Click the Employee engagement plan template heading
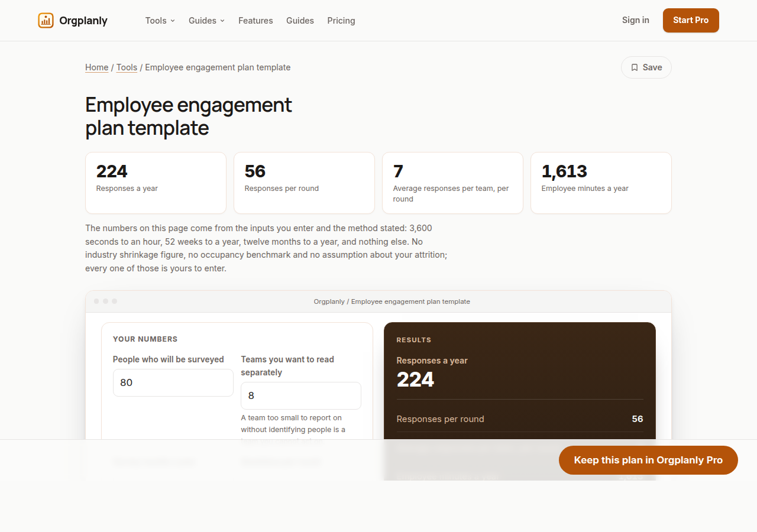This screenshot has width=757, height=532. (x=189, y=116)
